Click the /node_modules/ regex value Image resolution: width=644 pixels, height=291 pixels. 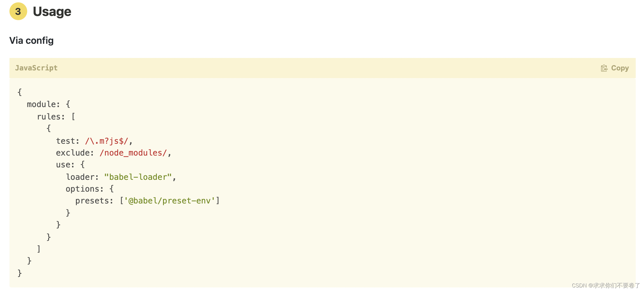133,153
